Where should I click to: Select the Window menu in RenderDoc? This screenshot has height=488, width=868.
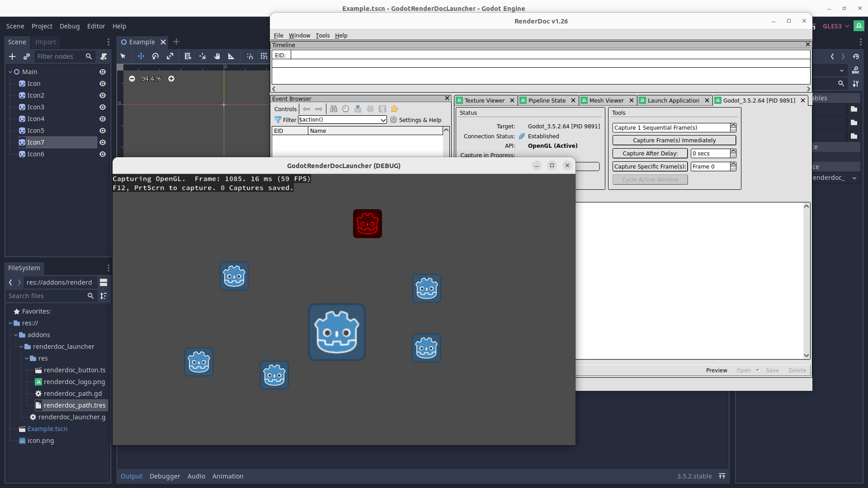pyautogui.click(x=299, y=35)
